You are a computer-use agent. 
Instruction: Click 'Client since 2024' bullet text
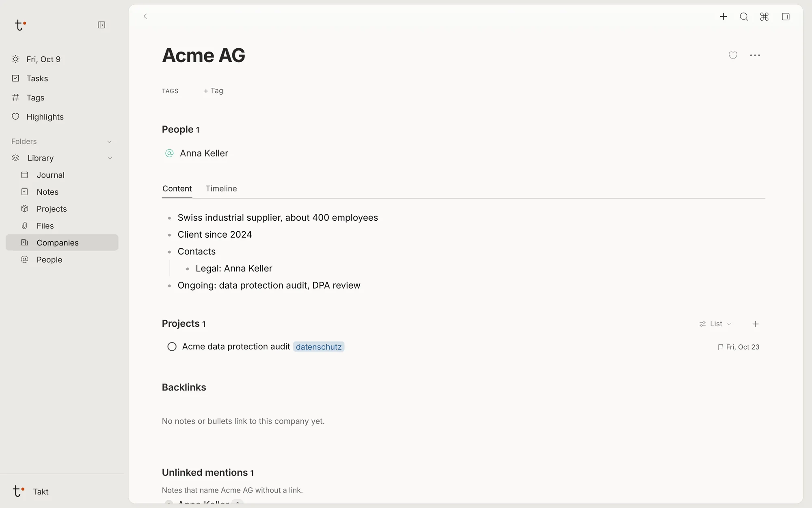[x=215, y=235]
